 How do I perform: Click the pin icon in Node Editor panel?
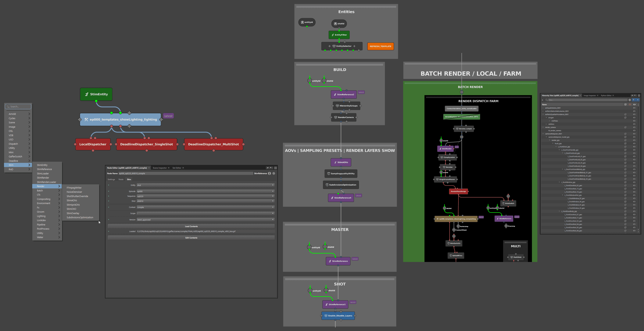coord(267,168)
